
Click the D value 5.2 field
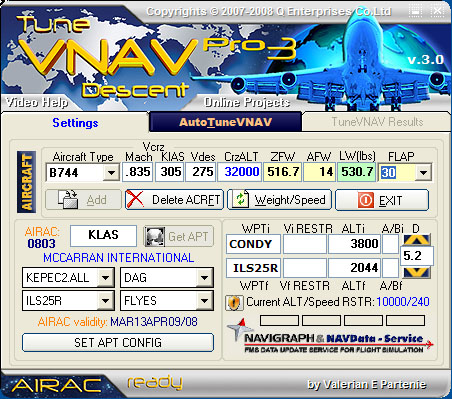[417, 256]
